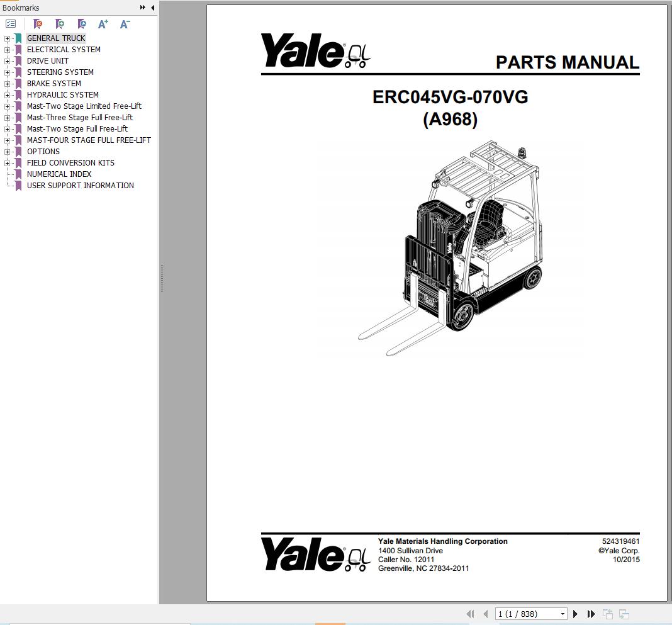Select the GENERAL TRUCK bookmark
Image resolution: width=672 pixels, height=625 pixels.
pos(56,38)
